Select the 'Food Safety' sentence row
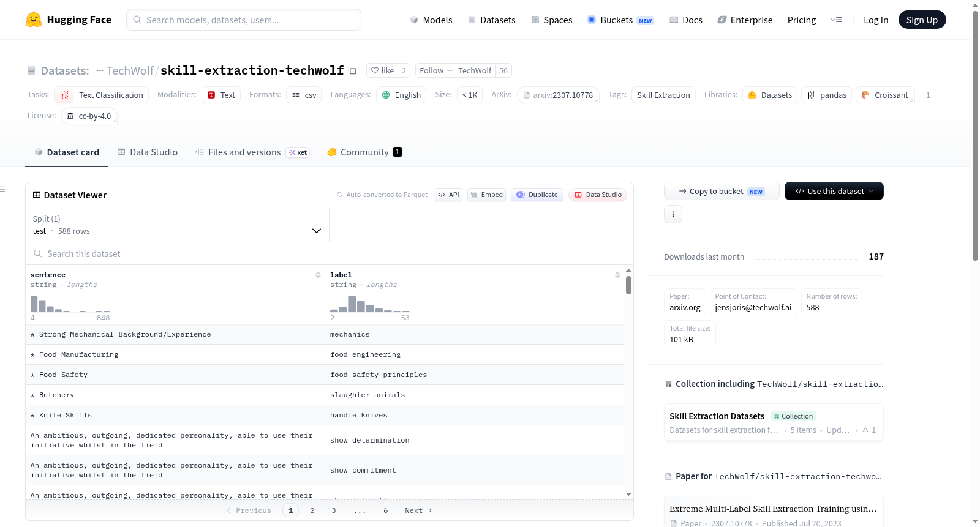This screenshot has width=980, height=527. [x=175, y=375]
